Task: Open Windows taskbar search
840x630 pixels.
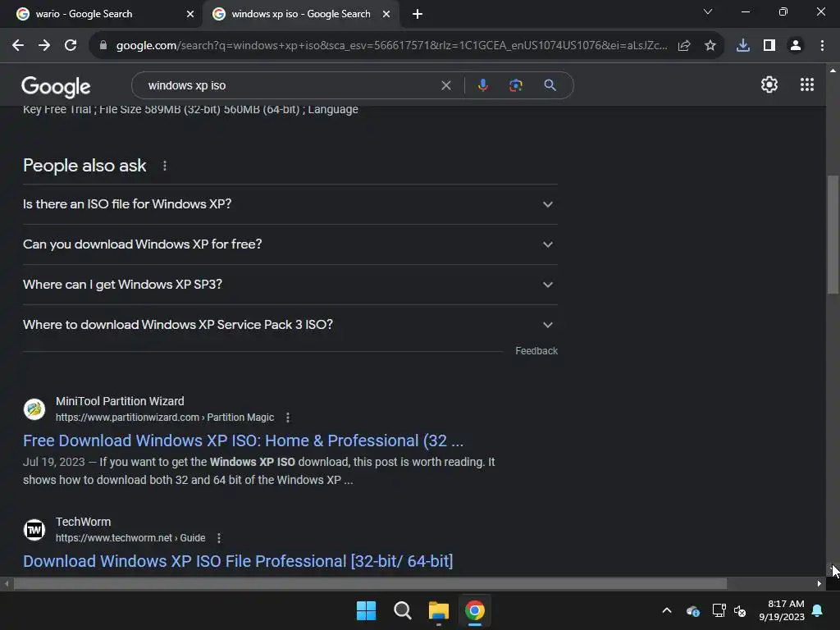Action: (402, 610)
